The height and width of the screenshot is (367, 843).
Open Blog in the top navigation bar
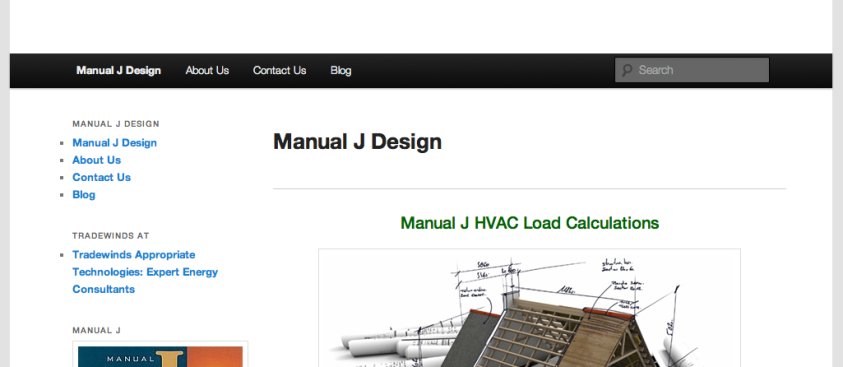coord(341,70)
